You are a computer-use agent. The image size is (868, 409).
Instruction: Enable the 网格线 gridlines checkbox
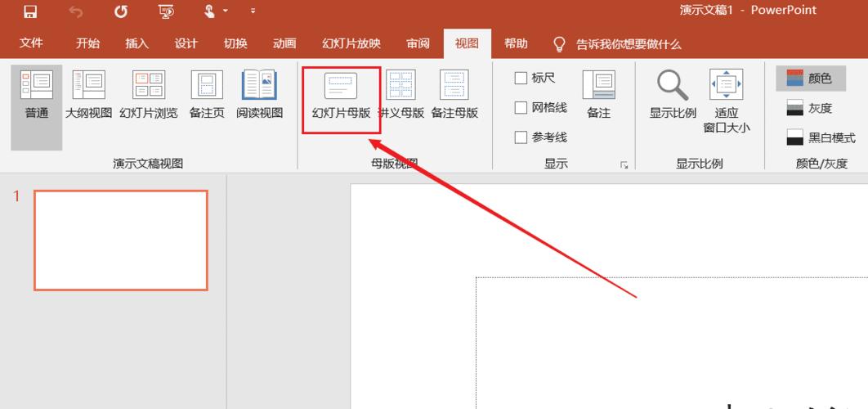(521, 107)
